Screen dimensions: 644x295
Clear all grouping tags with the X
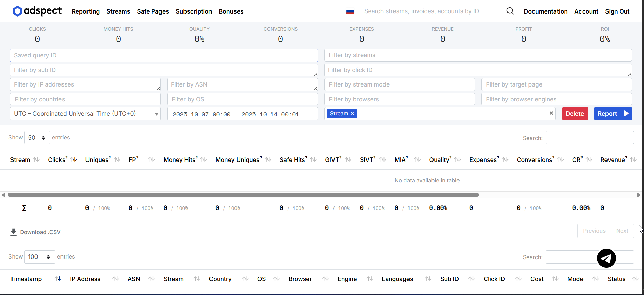click(551, 113)
